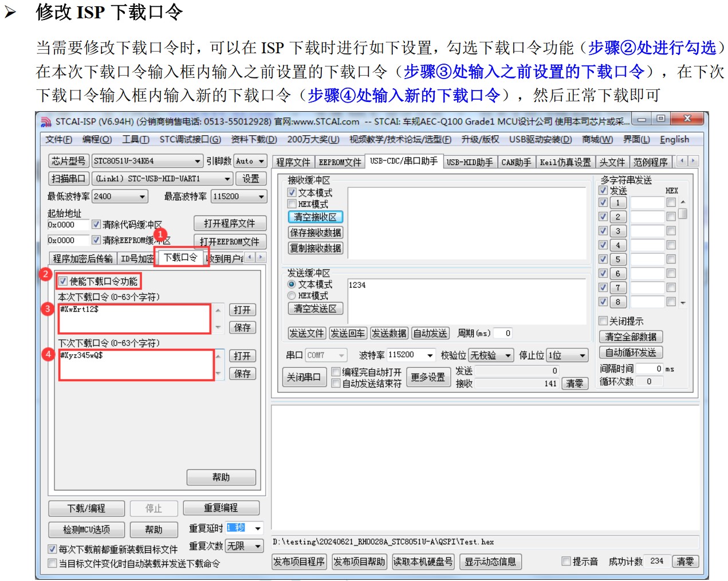Toggle 清除EEPROM缓冲区 checkbox

96,240
